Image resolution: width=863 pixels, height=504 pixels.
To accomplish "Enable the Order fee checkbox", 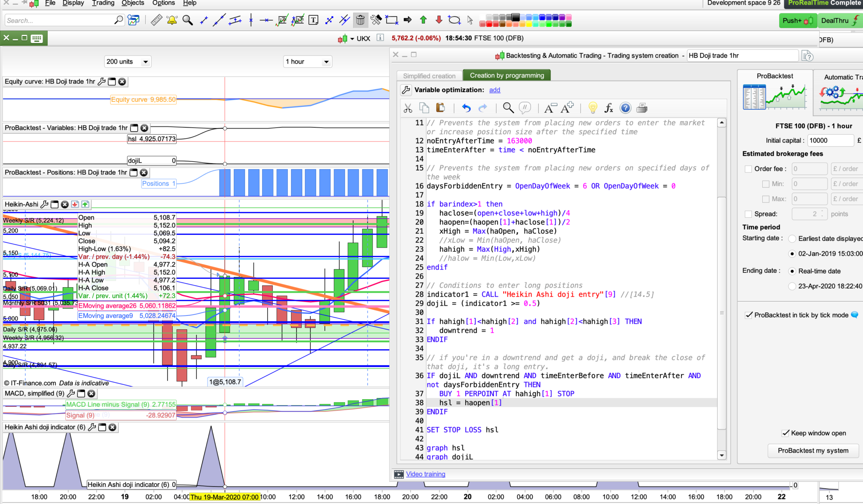I will tap(748, 169).
